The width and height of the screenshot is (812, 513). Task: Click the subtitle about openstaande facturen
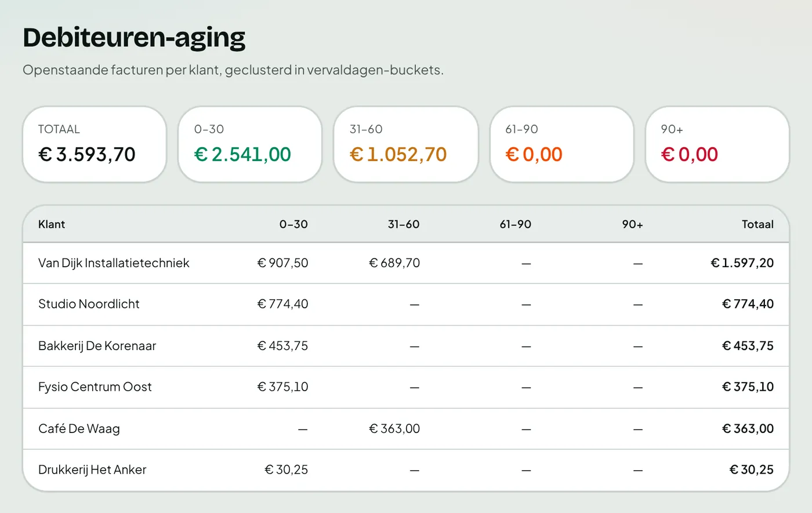233,70
